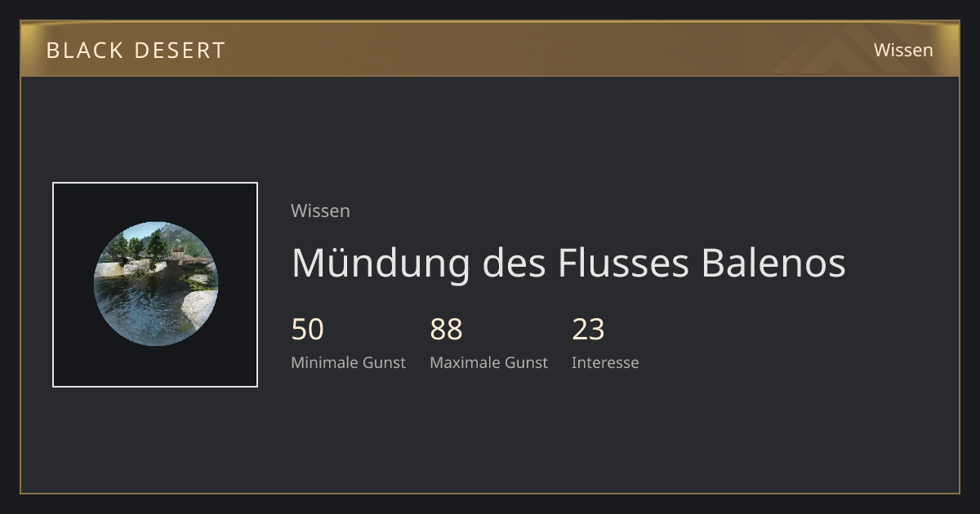Click the circular river landscape image

155,284
